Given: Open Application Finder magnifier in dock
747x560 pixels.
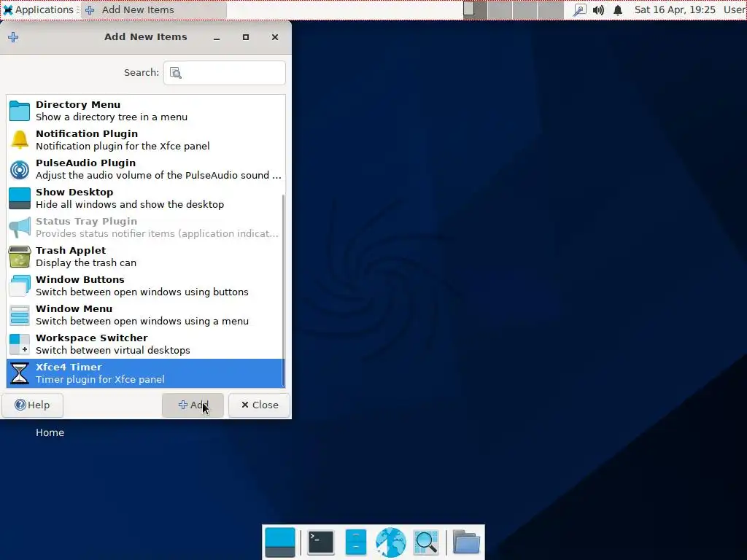Looking at the screenshot, I should tap(426, 542).
